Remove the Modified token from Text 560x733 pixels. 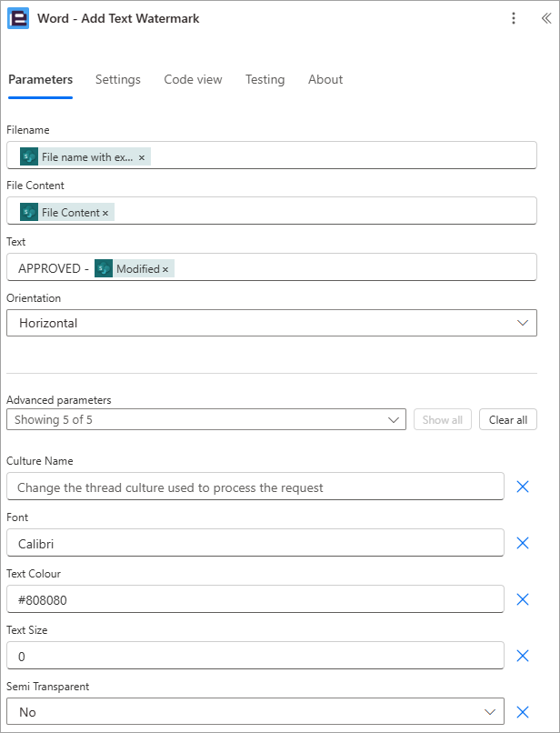click(x=165, y=269)
